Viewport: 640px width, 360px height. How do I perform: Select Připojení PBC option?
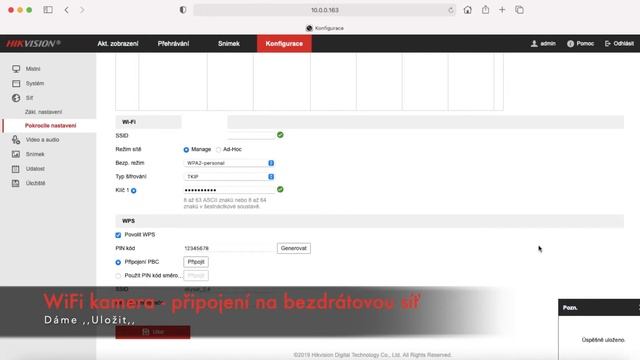(118, 262)
